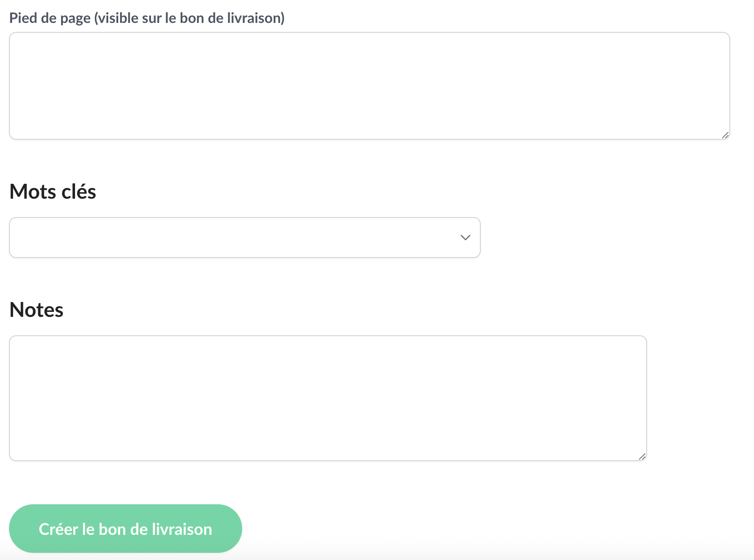Click inside the empty Mots clés combo box
754x560 pixels.
pyautogui.click(x=225, y=237)
